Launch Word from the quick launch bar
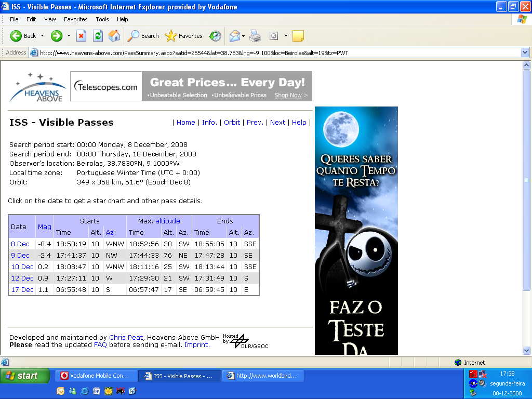The width and height of the screenshot is (532, 399). click(96, 391)
